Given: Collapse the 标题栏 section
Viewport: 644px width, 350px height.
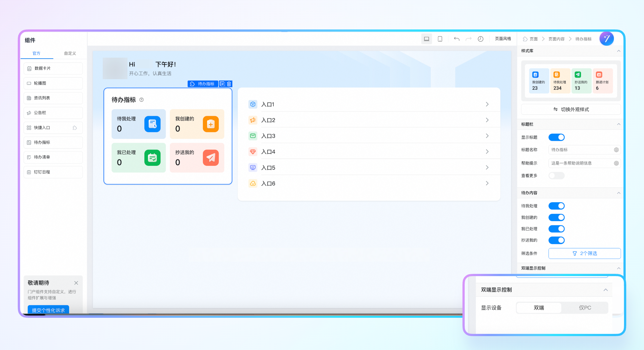Looking at the screenshot, I should point(618,124).
